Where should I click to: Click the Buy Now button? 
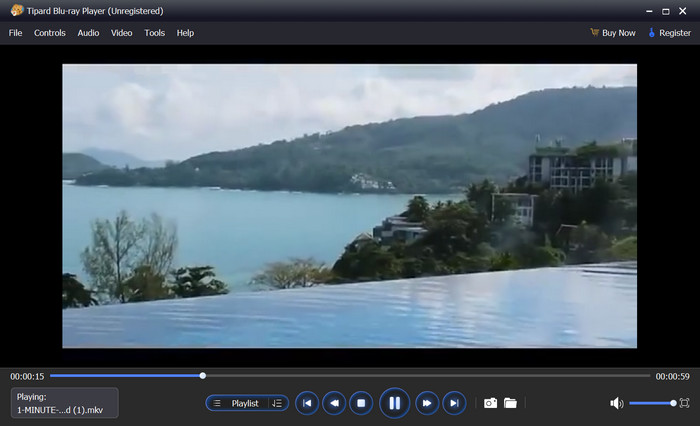(612, 33)
